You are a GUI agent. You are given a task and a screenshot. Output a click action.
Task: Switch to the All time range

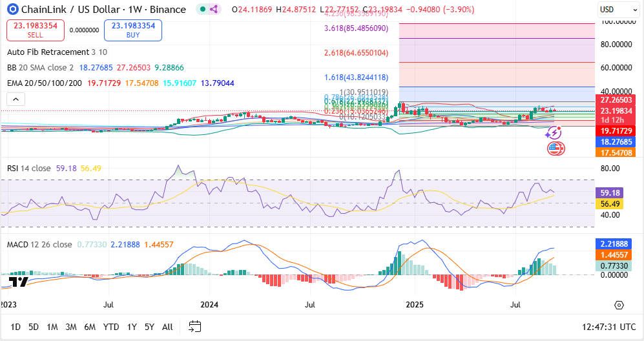pos(167,327)
